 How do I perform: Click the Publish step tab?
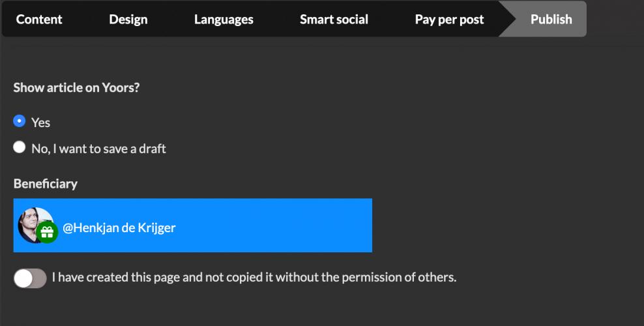[551, 20]
